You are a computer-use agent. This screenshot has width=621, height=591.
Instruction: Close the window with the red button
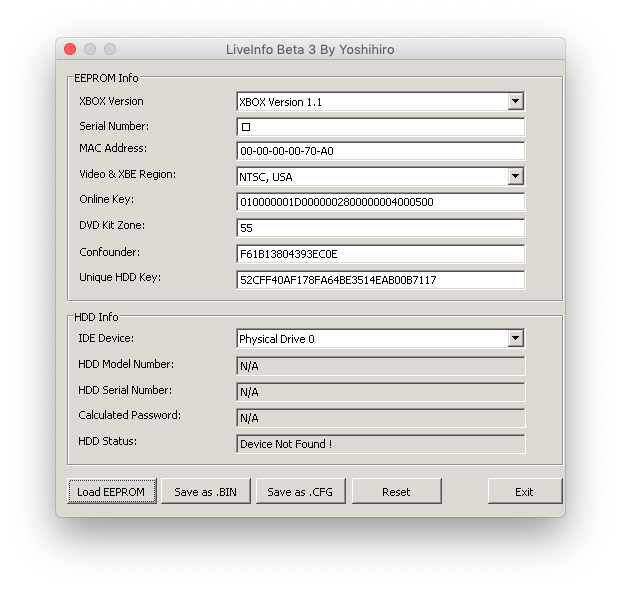click(70, 49)
